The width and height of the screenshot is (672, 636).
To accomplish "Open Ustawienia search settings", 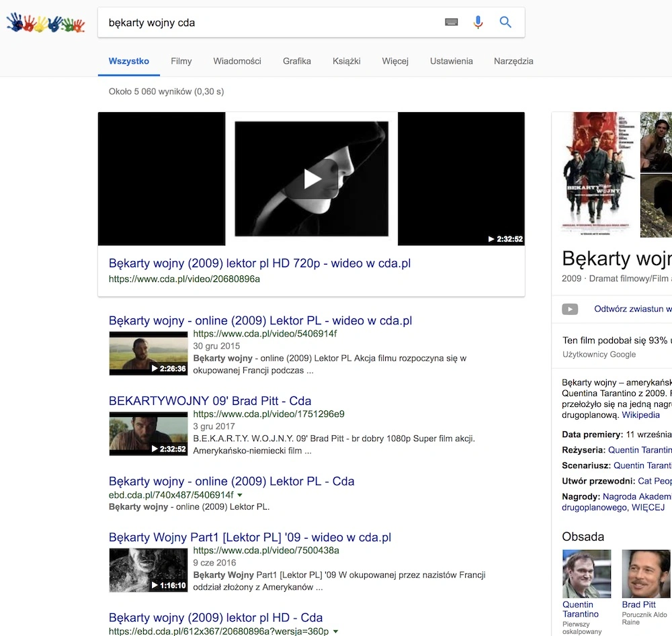I will pyautogui.click(x=452, y=61).
